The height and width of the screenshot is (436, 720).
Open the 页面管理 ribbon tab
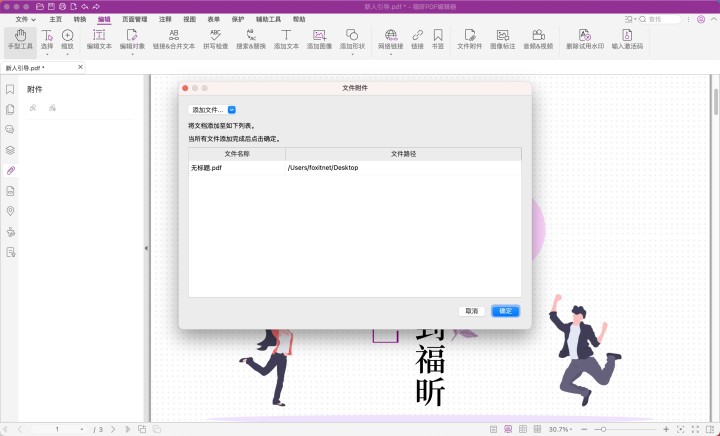(132, 19)
